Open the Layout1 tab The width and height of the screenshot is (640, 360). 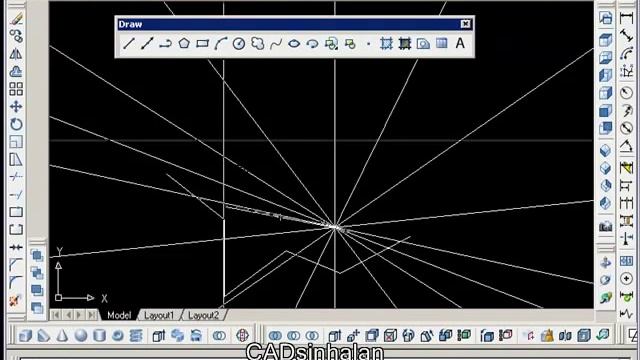[159, 315]
